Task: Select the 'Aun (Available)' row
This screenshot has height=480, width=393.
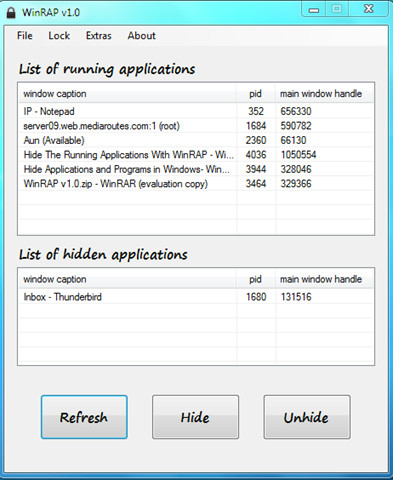Action: point(196,140)
